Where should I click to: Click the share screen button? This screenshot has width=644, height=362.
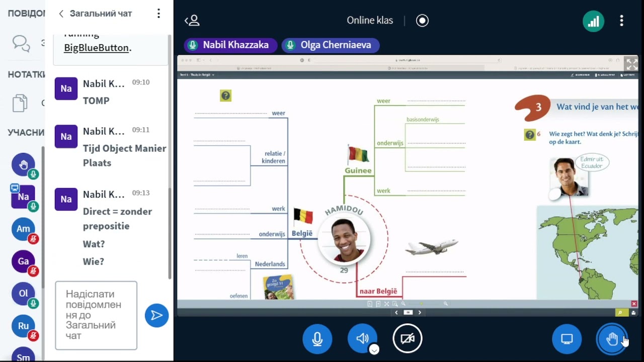pos(567,339)
